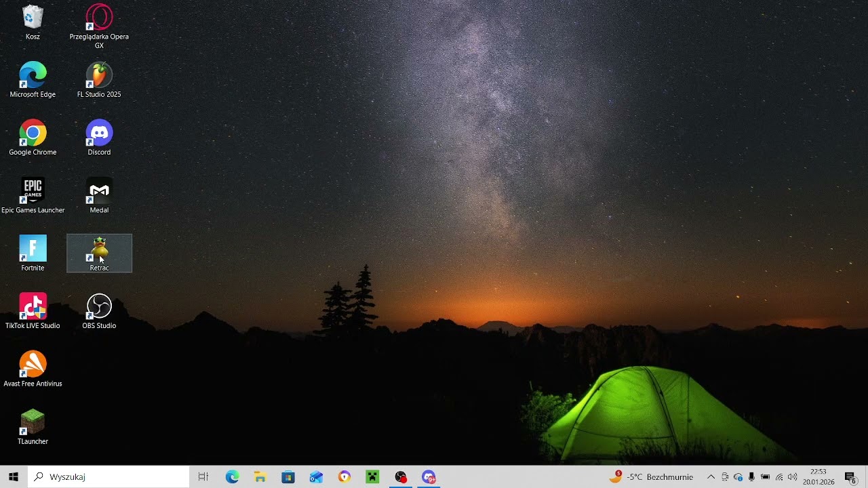Image resolution: width=868 pixels, height=488 pixels.
Task: Click the microphone tray icon
Action: (x=751, y=476)
